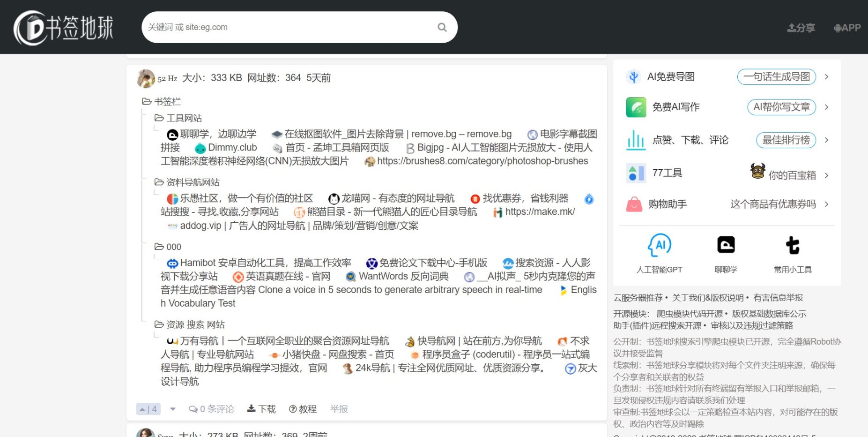Screen dimensions: 868x437
Task: Open 这个商品有优惠券吗 link
Action: 773,204
